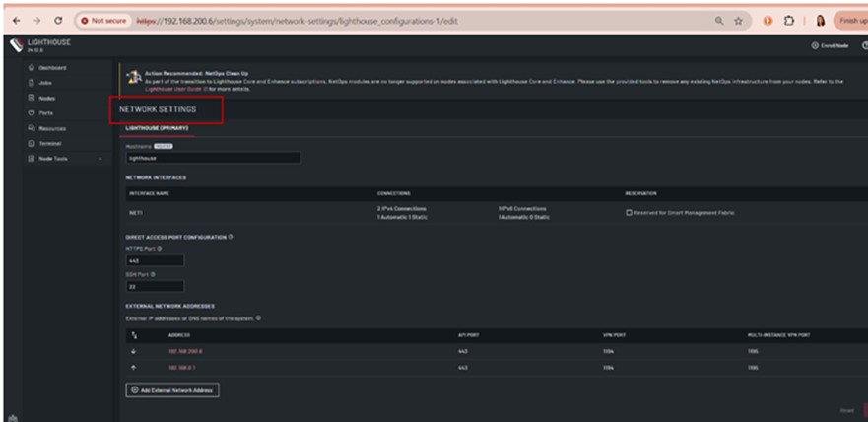
Task: Click the NetOps Clean Up warning icon
Action: click(x=133, y=77)
